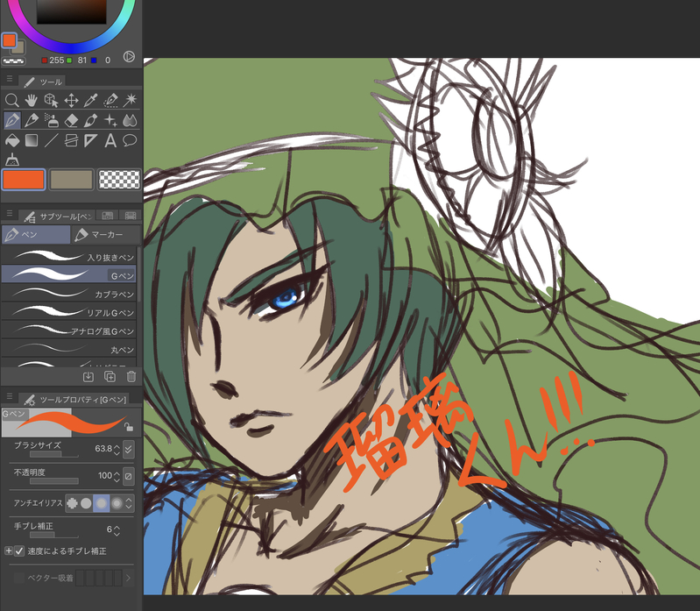Viewport: 700px width, 611px height.
Task: Select the Hand move tool
Action: tap(32, 100)
